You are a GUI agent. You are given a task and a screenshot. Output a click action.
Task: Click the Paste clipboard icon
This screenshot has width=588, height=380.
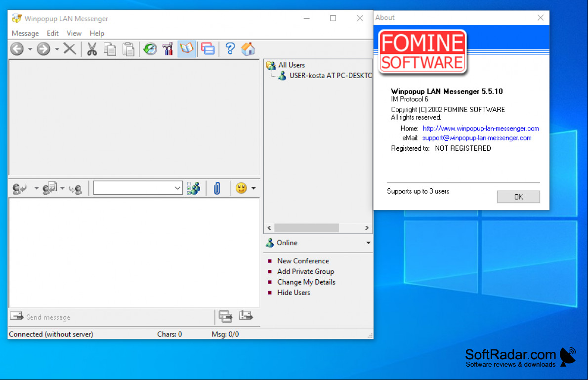click(x=128, y=49)
